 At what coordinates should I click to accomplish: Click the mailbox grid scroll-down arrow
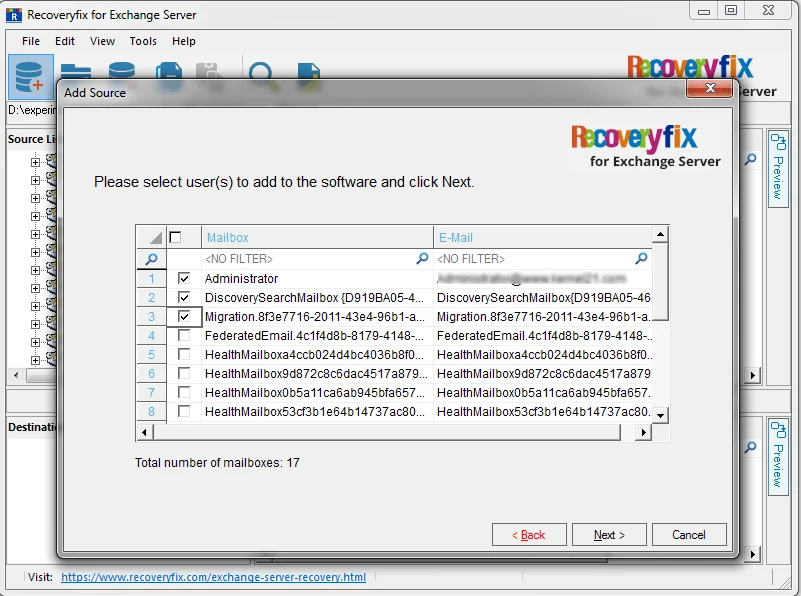(x=660, y=415)
